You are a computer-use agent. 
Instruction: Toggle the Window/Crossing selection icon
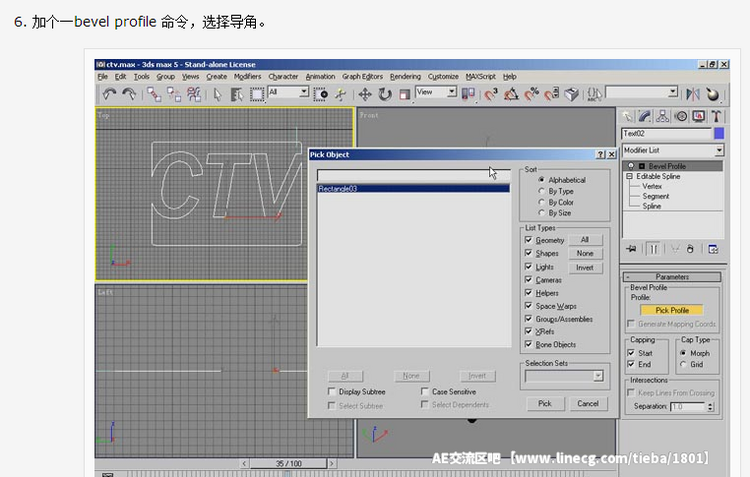click(321, 94)
